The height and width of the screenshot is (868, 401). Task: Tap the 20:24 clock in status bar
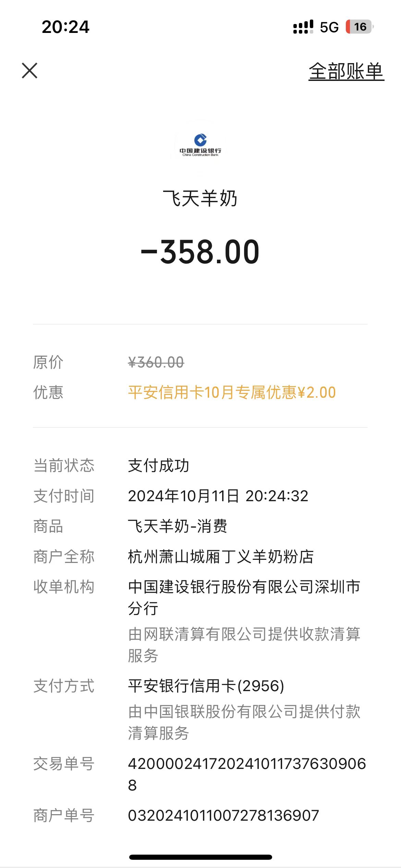(x=65, y=27)
